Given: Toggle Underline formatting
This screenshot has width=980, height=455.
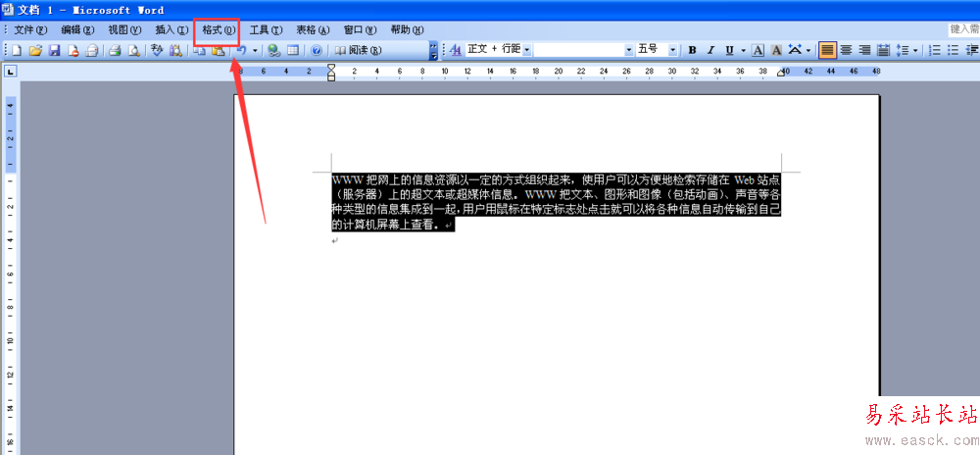Looking at the screenshot, I should [x=729, y=50].
